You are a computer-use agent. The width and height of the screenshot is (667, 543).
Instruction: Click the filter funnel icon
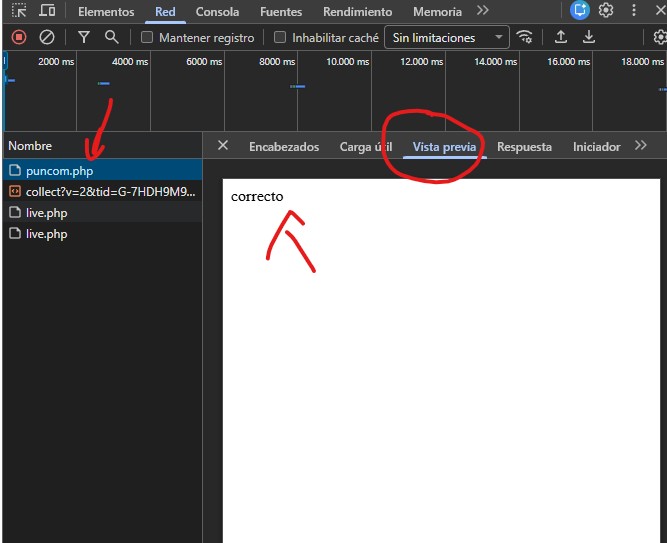point(84,37)
